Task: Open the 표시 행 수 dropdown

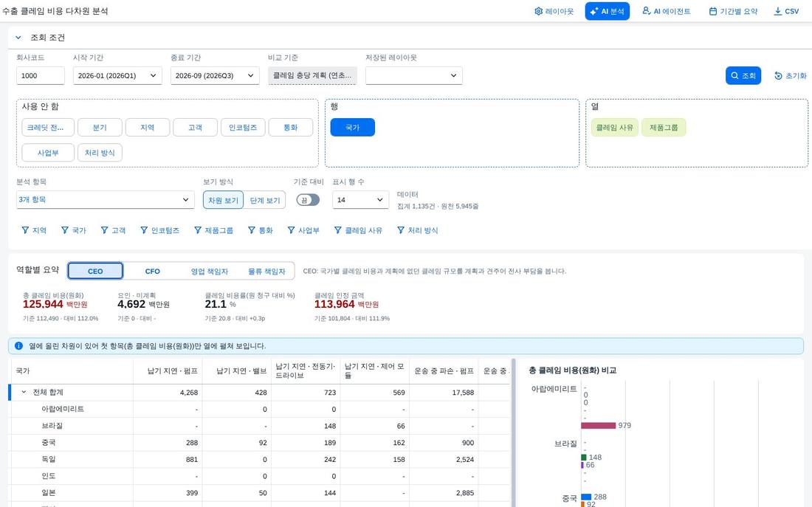Action: 360,200
